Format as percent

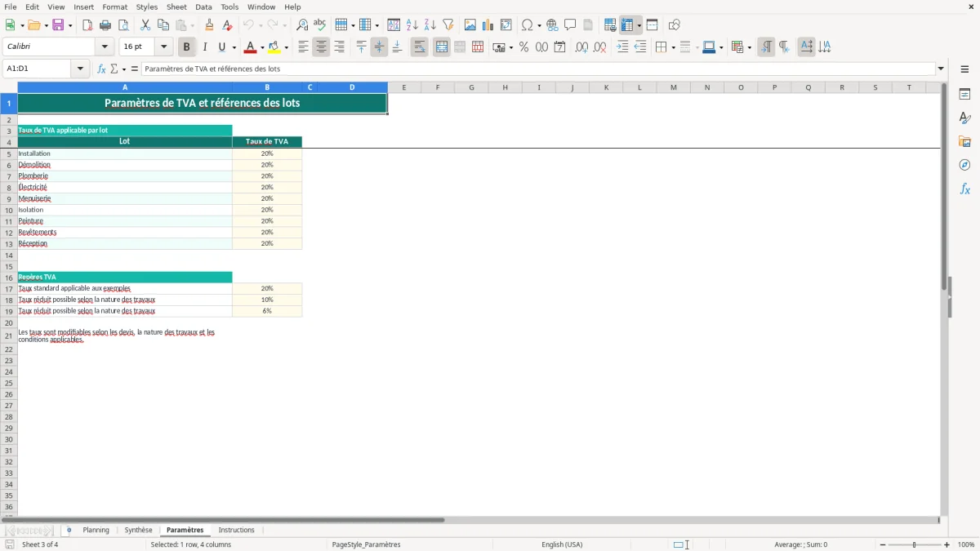pos(523,47)
